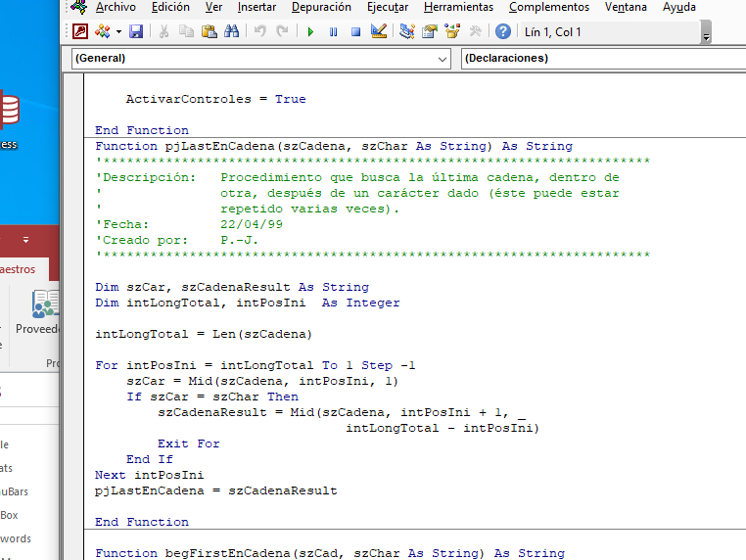Open the Ventana menu
Viewport: 746px width, 560px height.
[x=626, y=7]
